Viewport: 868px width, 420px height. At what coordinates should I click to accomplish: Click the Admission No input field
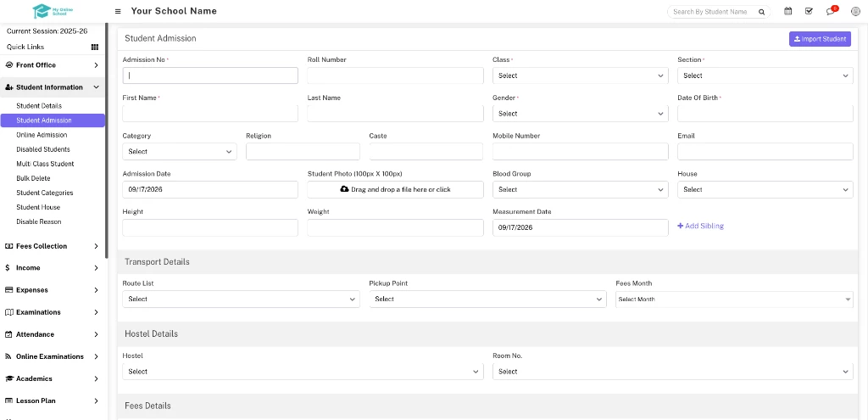coord(210,76)
